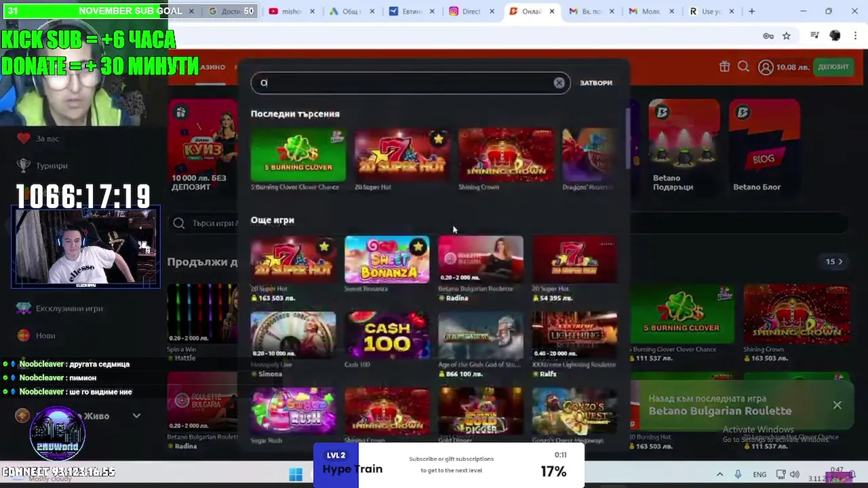Image resolution: width=868 pixels, height=488 pixels.
Task: Open the Sugar Rush game tile
Action: 293,411
